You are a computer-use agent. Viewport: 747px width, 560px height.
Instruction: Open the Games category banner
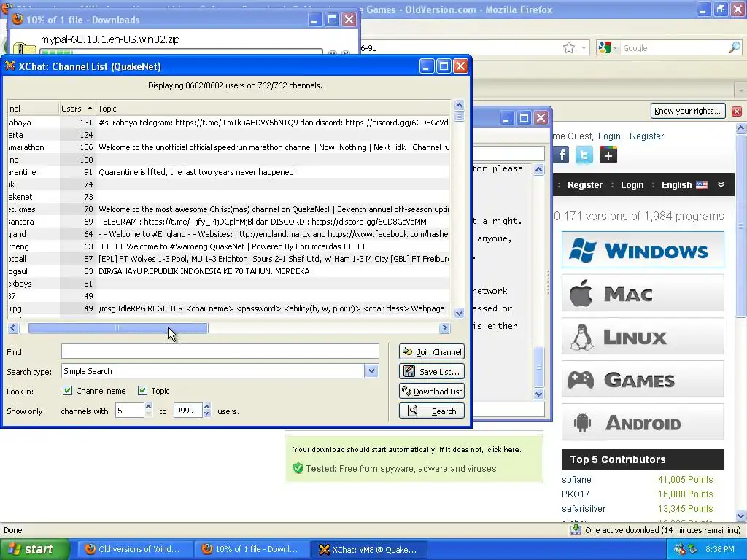(643, 379)
